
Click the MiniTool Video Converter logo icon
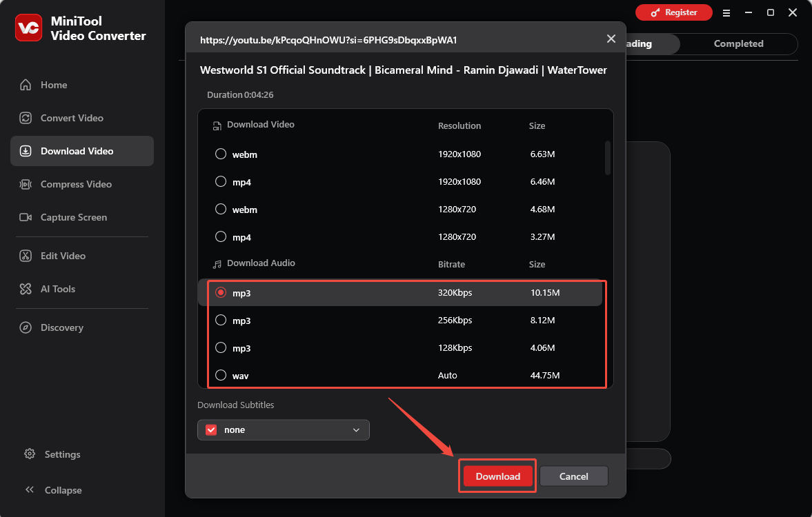pos(28,28)
